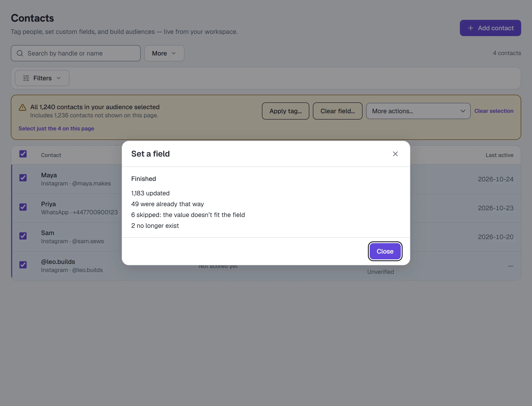
Task: Click the date 2026-10-20
Action: [x=495, y=237]
